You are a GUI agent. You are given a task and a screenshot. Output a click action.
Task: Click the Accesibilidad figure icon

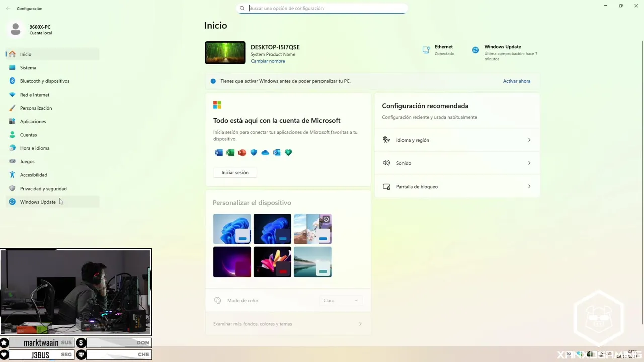click(12, 175)
